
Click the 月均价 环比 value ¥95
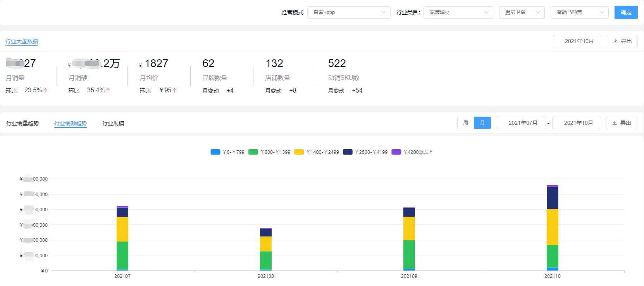coord(165,90)
